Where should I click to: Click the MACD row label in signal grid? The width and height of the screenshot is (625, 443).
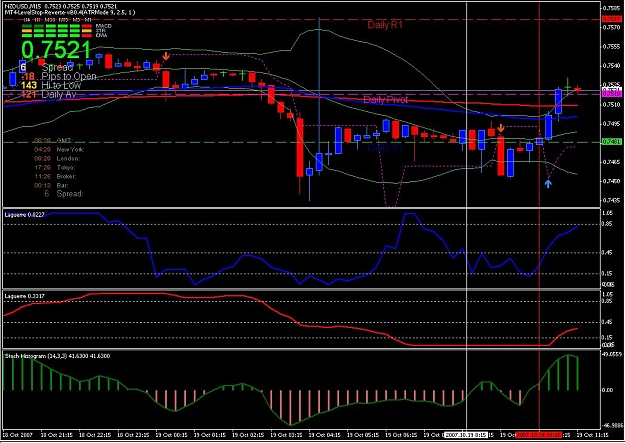(103, 26)
